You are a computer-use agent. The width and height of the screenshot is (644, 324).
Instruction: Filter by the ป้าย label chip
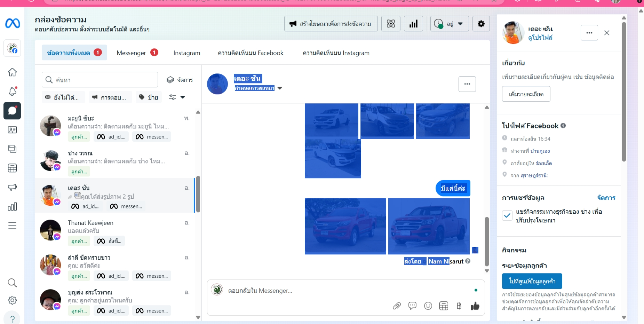149,97
